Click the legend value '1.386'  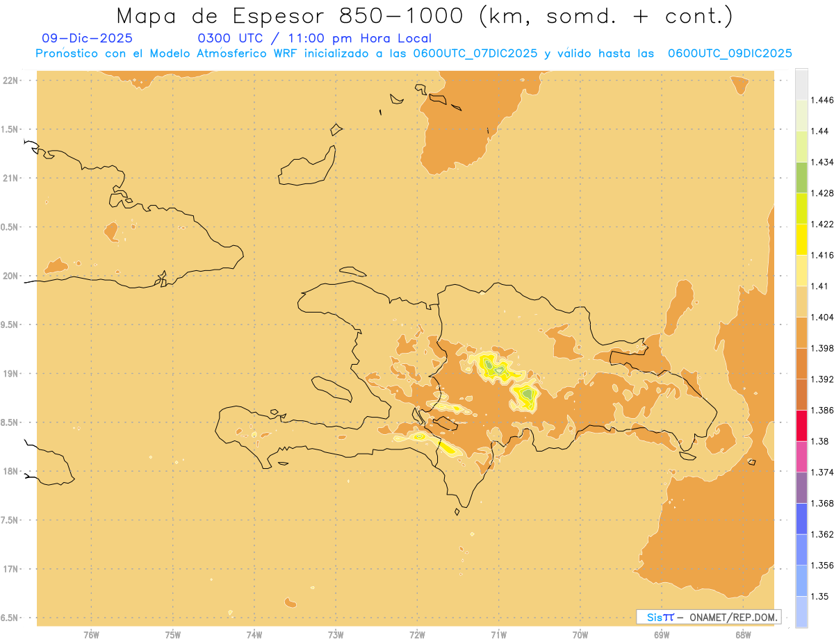(x=821, y=410)
